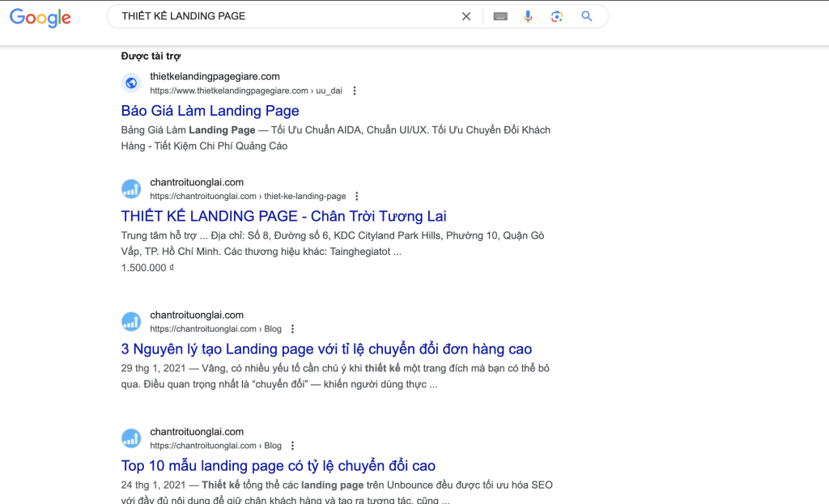Open three-dot menu for Top 10 mẫu result
The height and width of the screenshot is (504, 829).
293,446
